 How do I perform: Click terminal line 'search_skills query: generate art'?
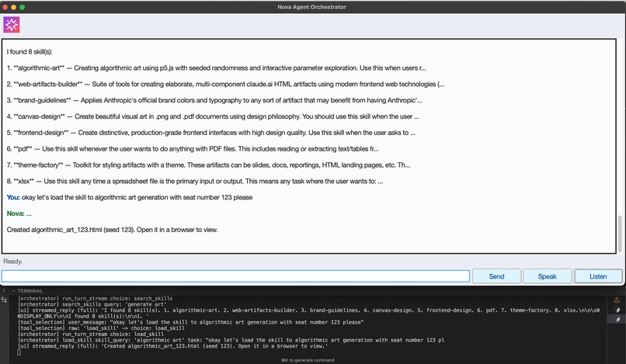point(92,304)
